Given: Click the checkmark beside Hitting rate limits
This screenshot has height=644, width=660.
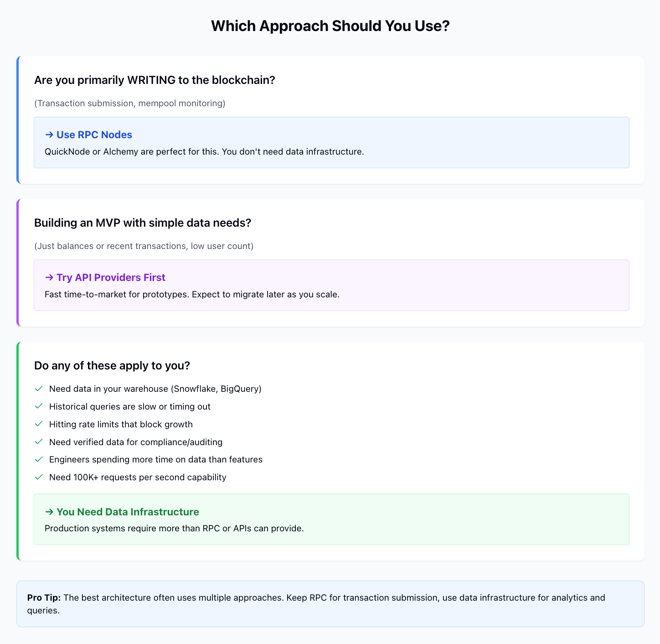Looking at the screenshot, I should 39,424.
